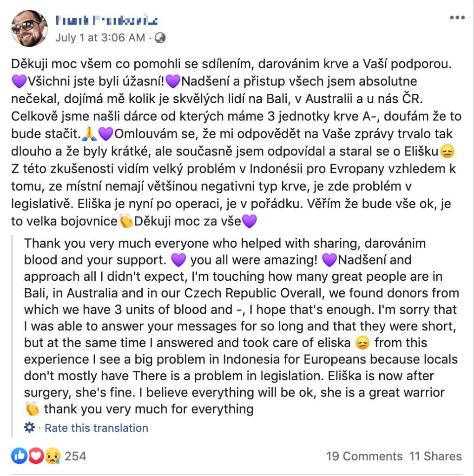Click the author's profile picture

pyautogui.click(x=29, y=28)
